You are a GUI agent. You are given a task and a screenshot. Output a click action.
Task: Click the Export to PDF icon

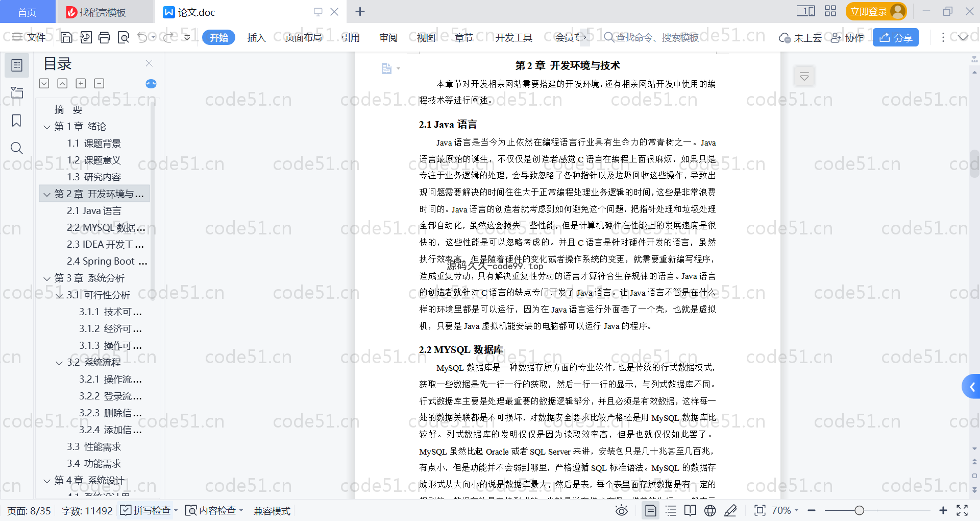coord(86,37)
